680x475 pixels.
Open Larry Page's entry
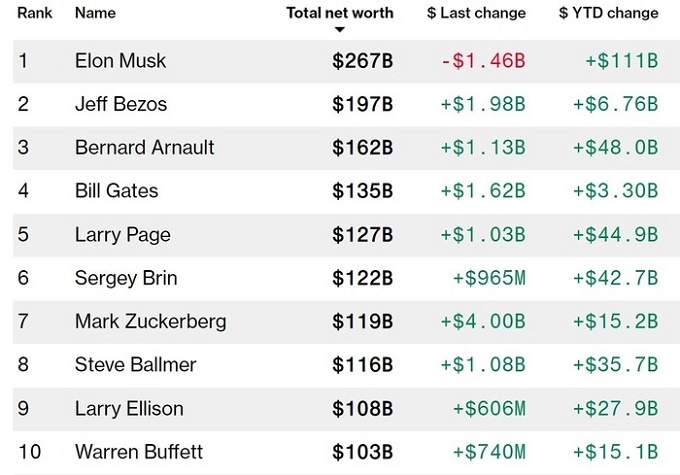tap(122, 235)
